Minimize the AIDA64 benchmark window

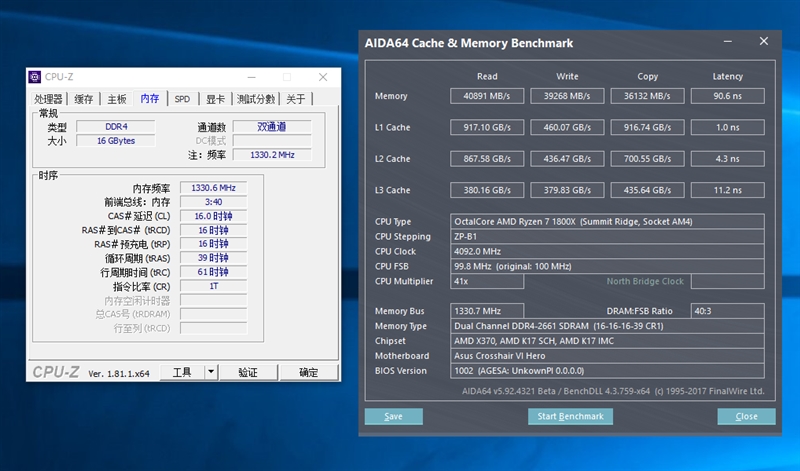pos(728,42)
